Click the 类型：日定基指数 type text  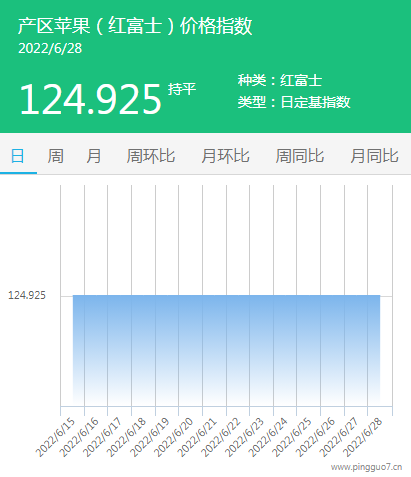[294, 102]
